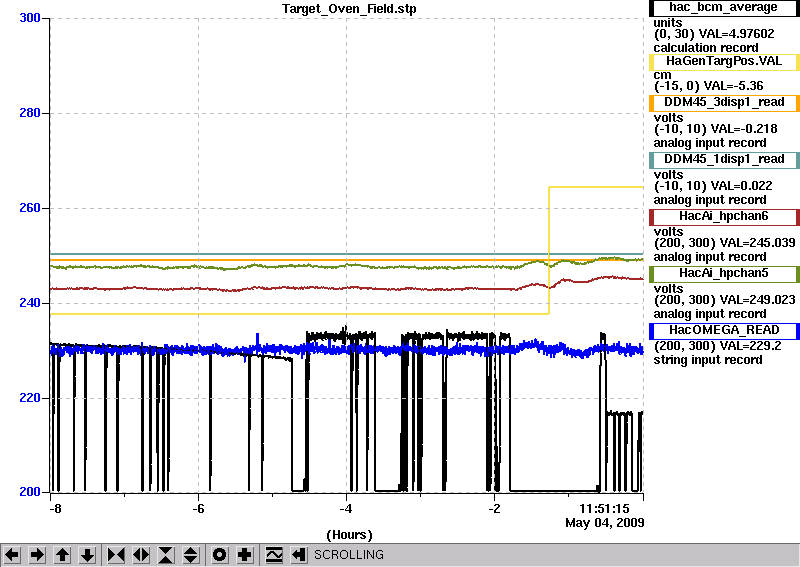Click the 240 y-axis value
Viewport: 800px width, 567px height.
pyautogui.click(x=30, y=303)
